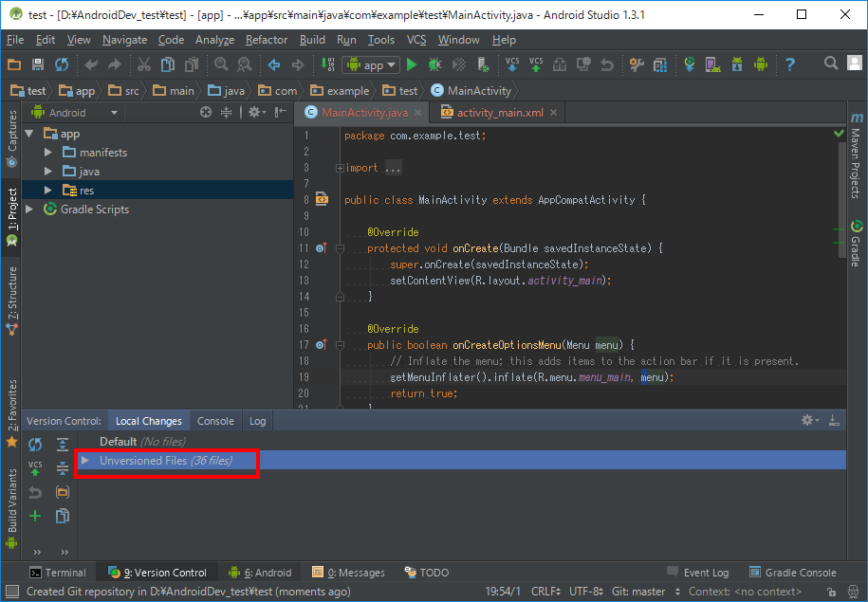The width and height of the screenshot is (868, 602).
Task: Click the Help question mark icon
Action: tap(790, 64)
